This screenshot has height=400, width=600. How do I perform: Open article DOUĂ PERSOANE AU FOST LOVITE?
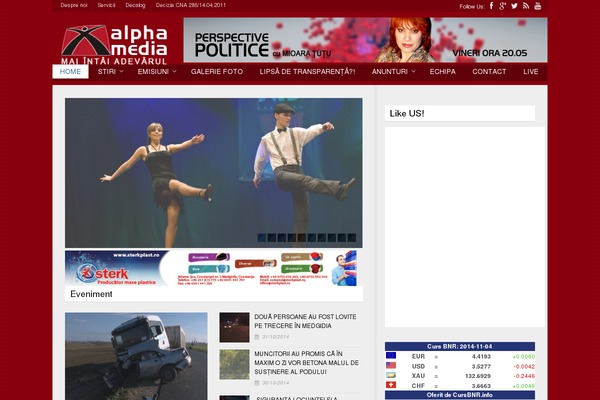305,321
